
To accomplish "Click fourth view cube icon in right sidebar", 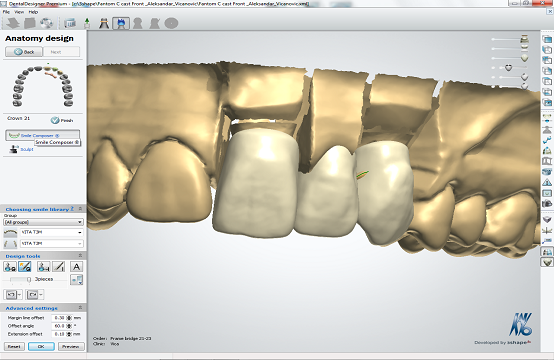I will click(x=547, y=71).
